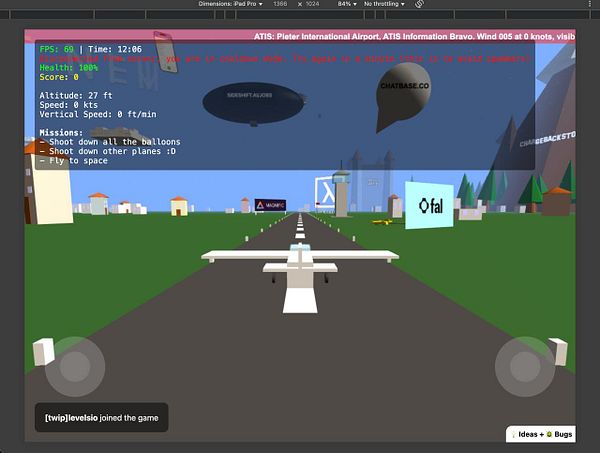This screenshot has height=453, width=600.
Task: Click the Time: 12:06 clock text
Action: click(115, 49)
